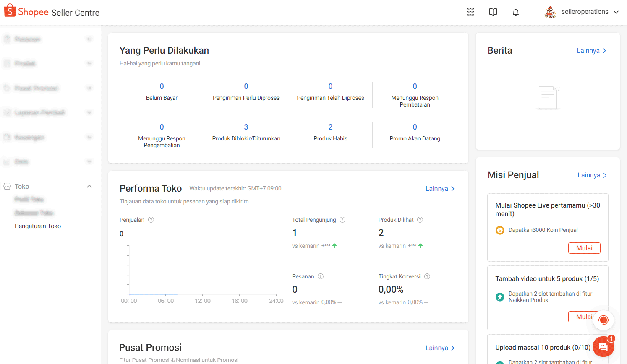Screen dimensions: 627x364
Task: Click the notification bell icon
Action: click(515, 12)
